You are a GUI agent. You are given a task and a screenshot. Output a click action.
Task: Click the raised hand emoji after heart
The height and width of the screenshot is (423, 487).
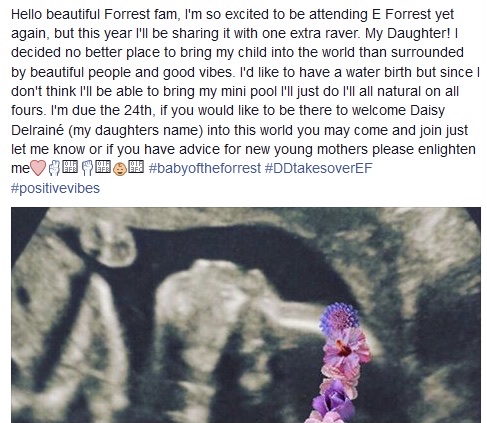click(x=54, y=168)
